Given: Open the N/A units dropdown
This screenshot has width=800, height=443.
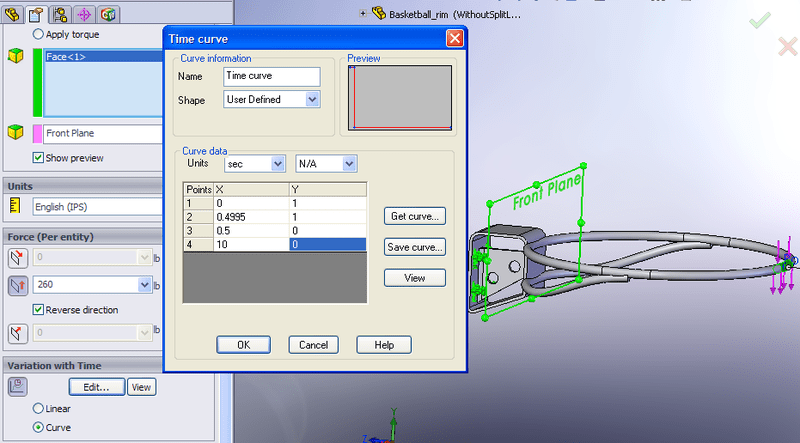Looking at the screenshot, I should coord(349,163).
